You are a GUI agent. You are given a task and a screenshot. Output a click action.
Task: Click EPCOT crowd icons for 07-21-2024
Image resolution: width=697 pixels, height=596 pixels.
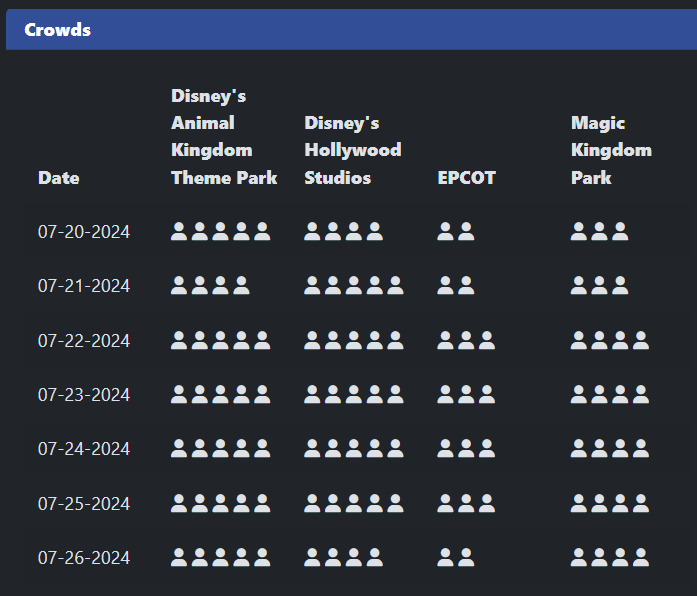pyautogui.click(x=456, y=286)
